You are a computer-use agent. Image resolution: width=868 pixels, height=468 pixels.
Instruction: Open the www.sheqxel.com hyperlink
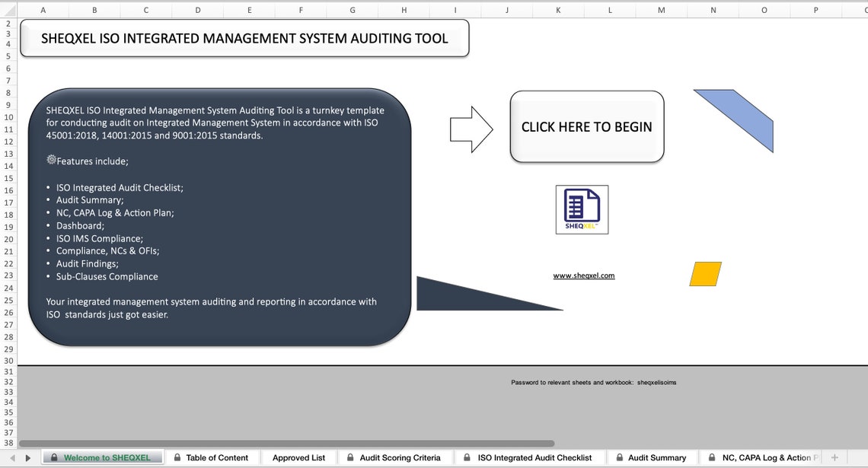click(x=582, y=275)
